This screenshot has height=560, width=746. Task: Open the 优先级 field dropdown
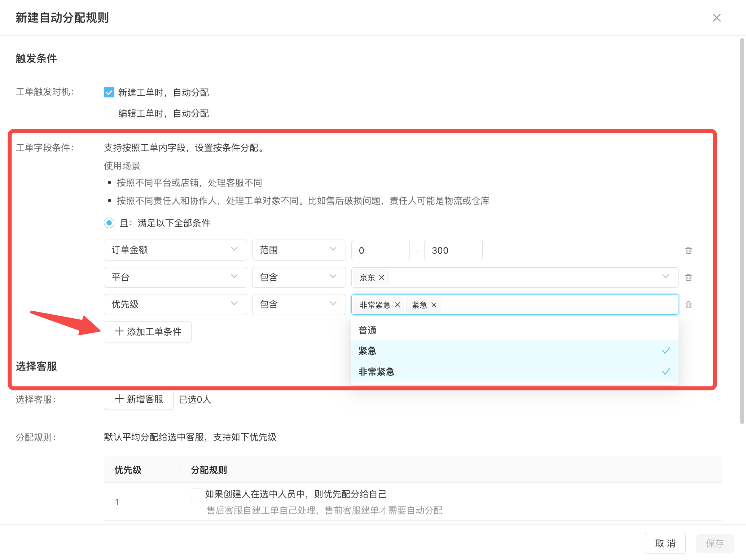[x=175, y=305]
